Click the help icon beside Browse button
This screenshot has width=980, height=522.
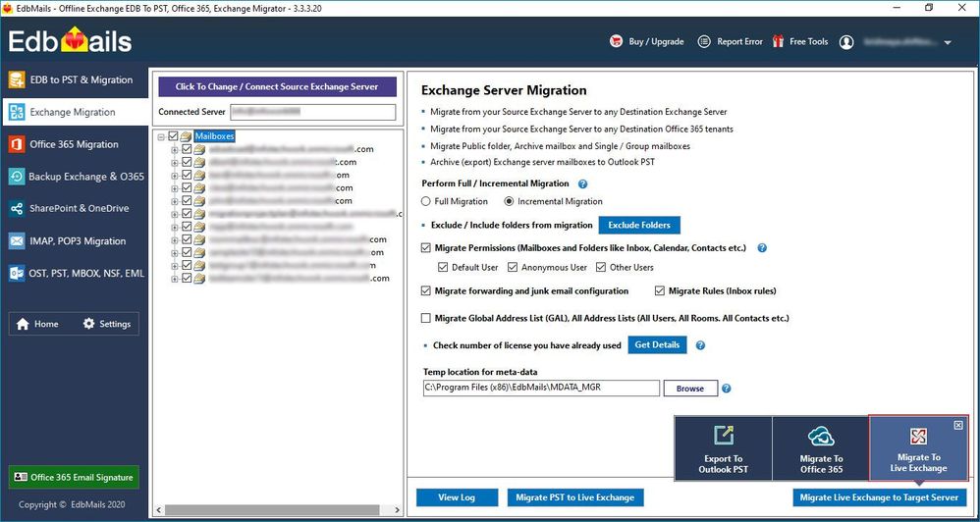point(727,389)
